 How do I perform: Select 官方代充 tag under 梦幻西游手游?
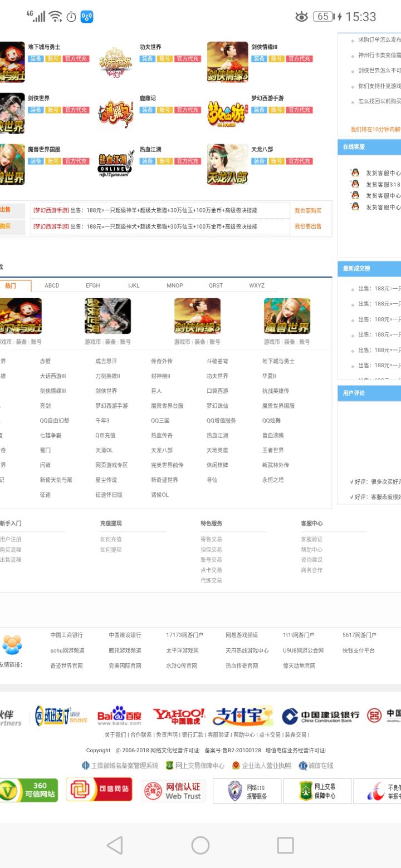coord(299,110)
